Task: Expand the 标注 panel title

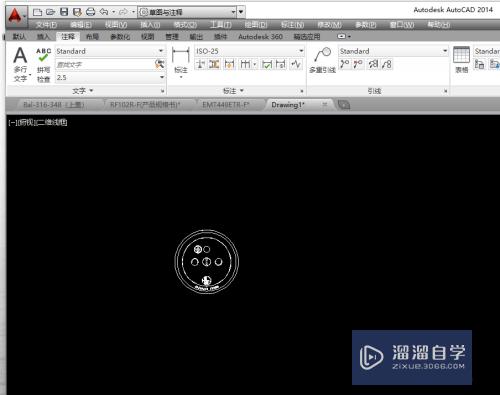Action: click(233, 91)
